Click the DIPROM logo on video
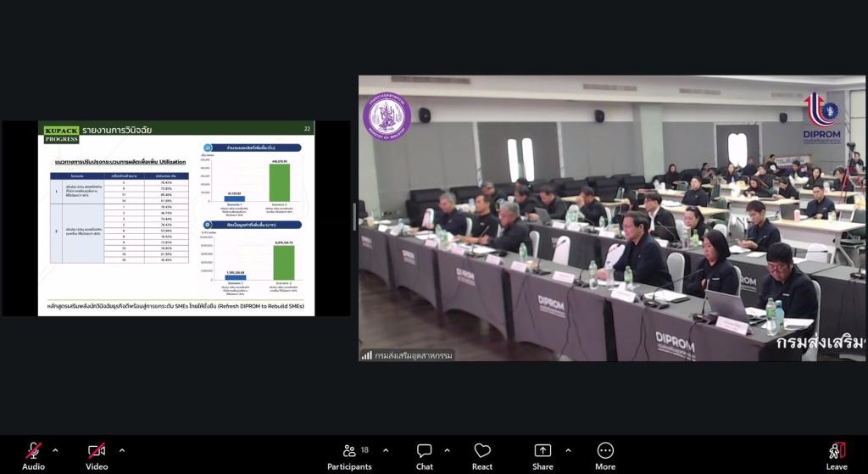 tap(821, 118)
